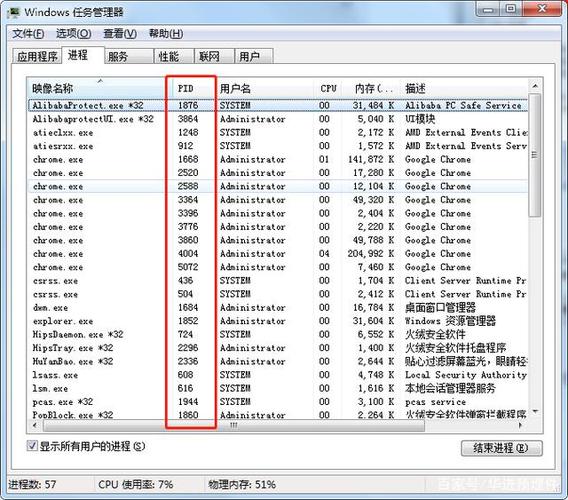Open the 选项(O) menu

[x=74, y=34]
